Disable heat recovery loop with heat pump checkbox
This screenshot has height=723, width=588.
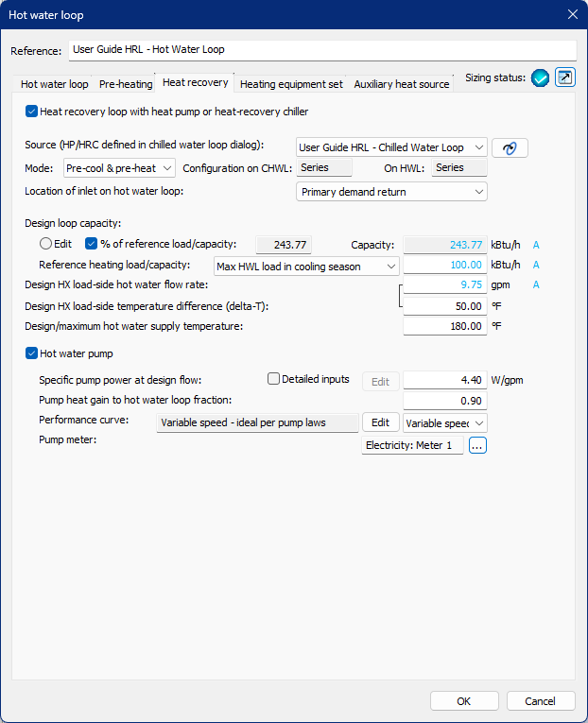click(32, 112)
